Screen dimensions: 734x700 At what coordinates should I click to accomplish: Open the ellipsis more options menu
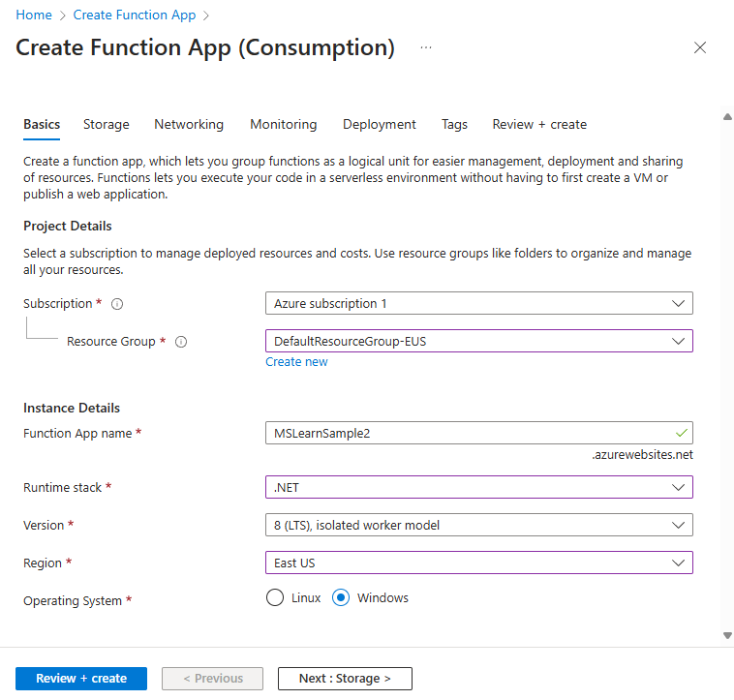click(426, 47)
